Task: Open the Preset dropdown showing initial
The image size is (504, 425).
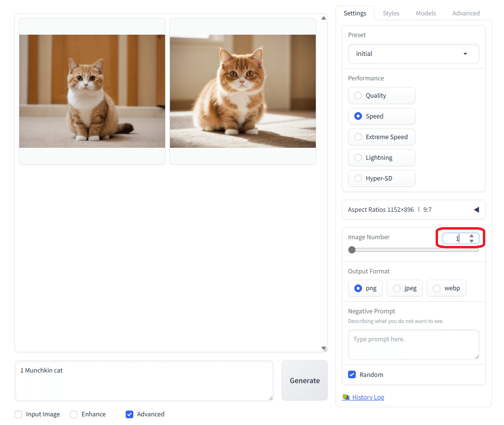Action: click(414, 54)
